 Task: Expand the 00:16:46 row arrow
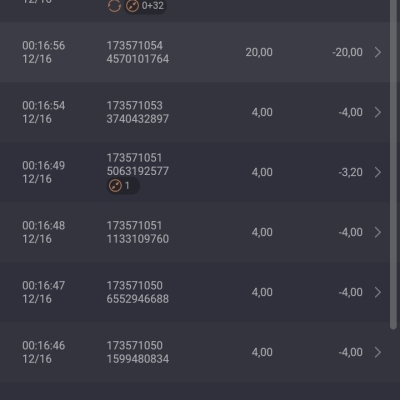click(378, 352)
